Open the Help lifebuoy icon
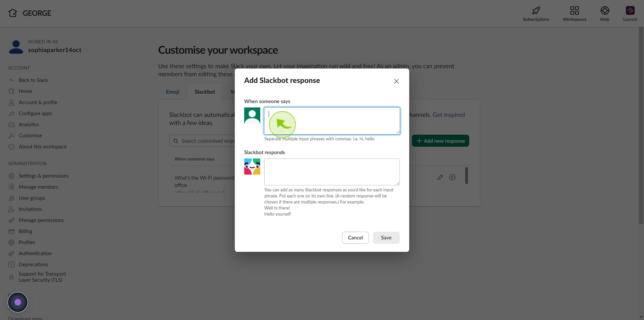 (x=605, y=10)
